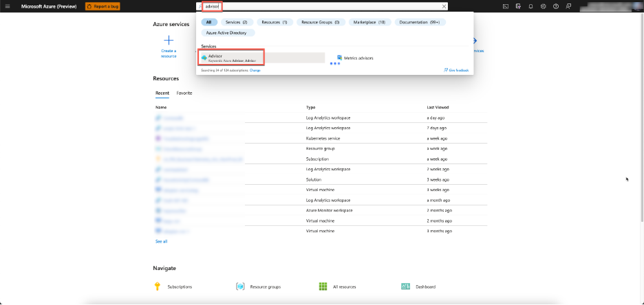
Task: Open the feedback icon in top bar
Action: click(568, 6)
